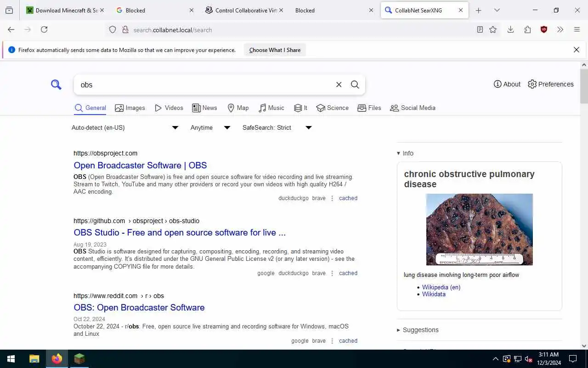The height and width of the screenshot is (368, 588).
Task: Open the notification center icon
Action: (573, 359)
